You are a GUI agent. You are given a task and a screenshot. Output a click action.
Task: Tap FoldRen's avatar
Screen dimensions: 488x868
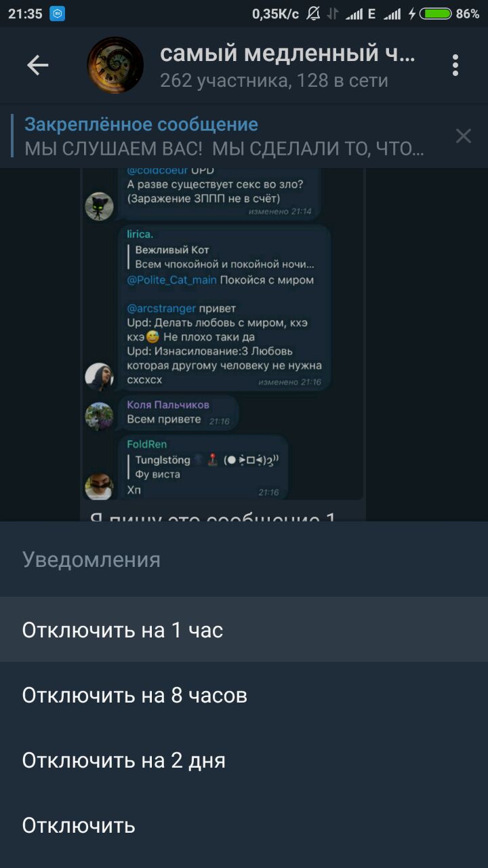click(x=99, y=486)
